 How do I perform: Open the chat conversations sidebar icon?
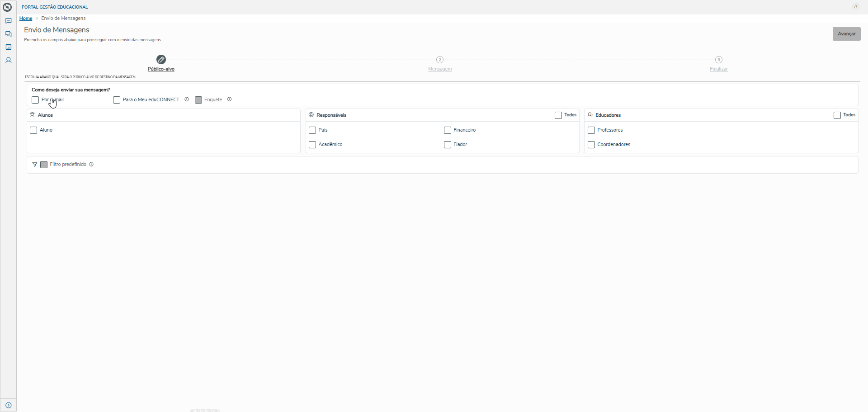[8, 34]
